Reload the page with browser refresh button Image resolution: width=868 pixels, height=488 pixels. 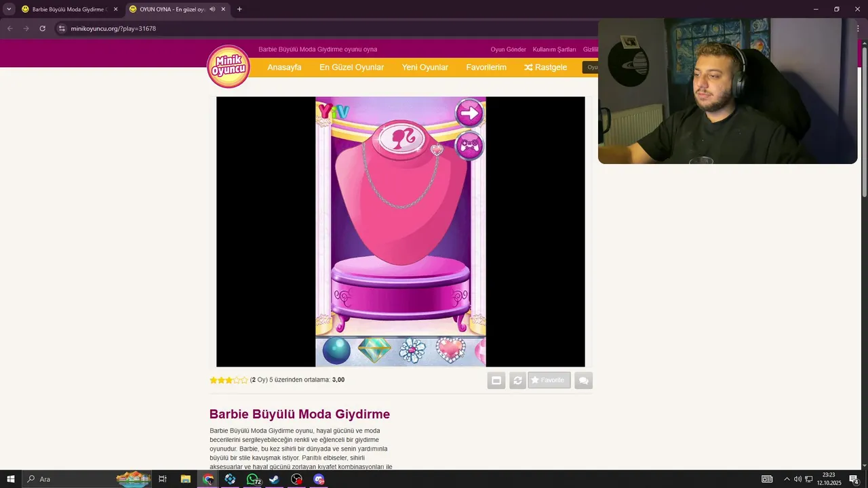point(42,28)
